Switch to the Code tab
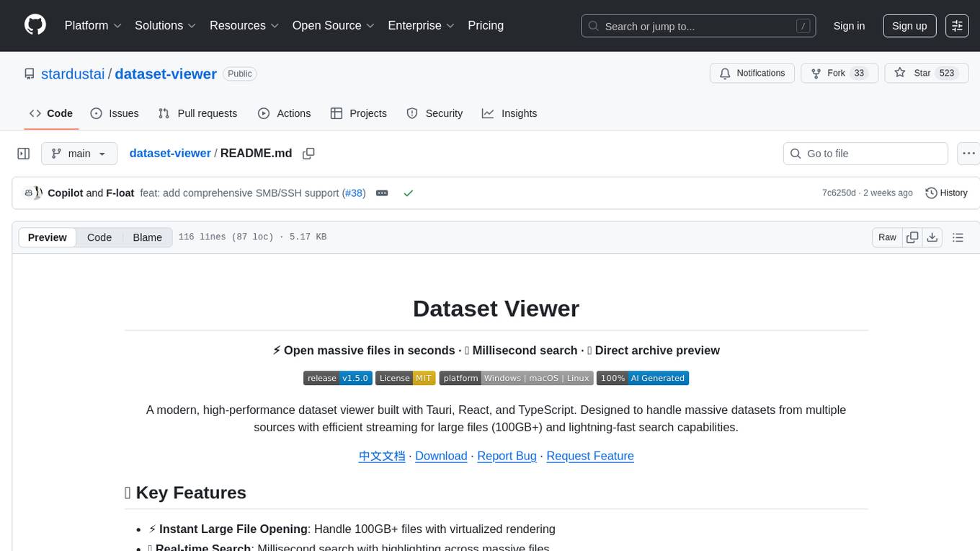Viewport: 980px width, 551px height. (51, 113)
